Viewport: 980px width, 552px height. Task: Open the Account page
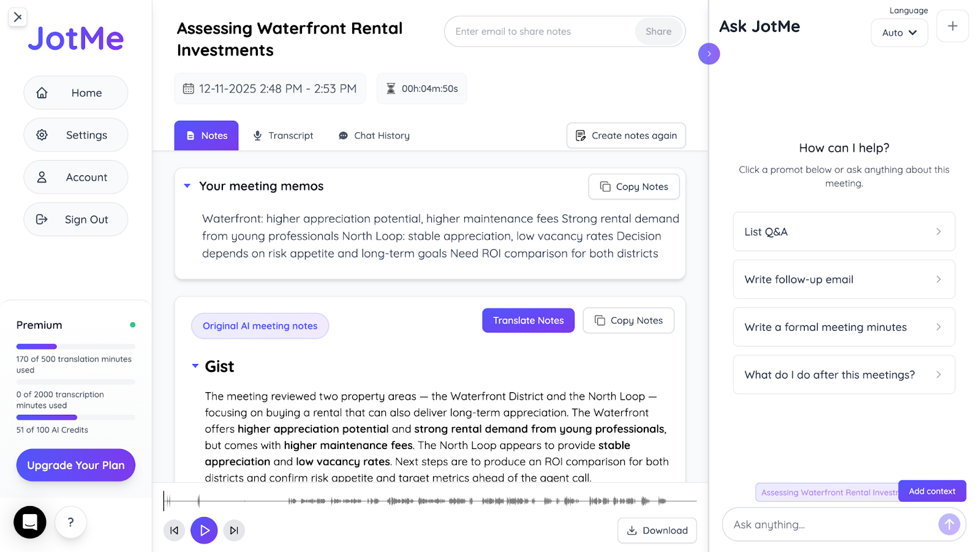point(76,177)
